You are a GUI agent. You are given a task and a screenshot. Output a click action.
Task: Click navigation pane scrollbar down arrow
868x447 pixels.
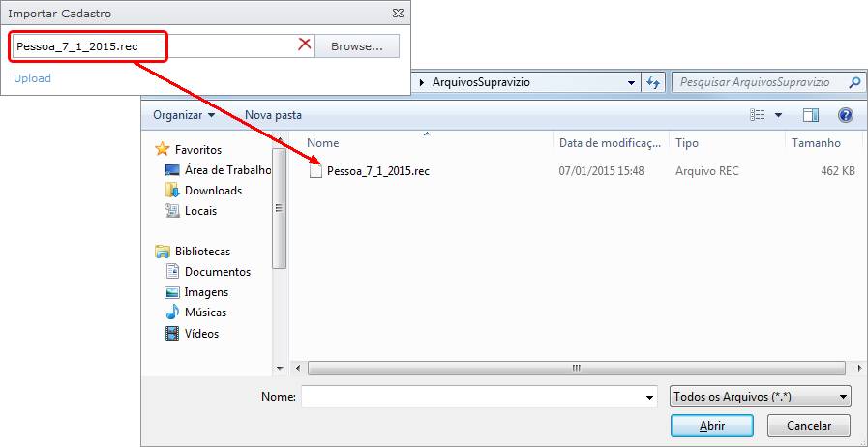(280, 368)
